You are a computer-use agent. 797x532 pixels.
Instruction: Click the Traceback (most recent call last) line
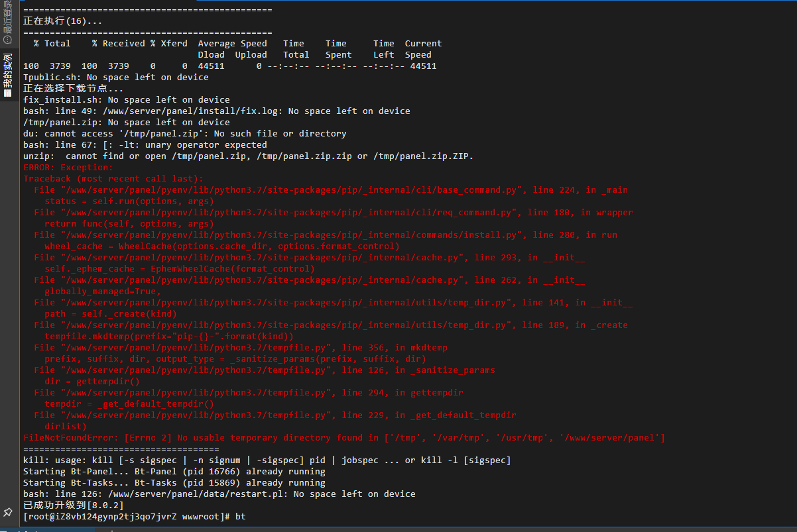(x=113, y=178)
